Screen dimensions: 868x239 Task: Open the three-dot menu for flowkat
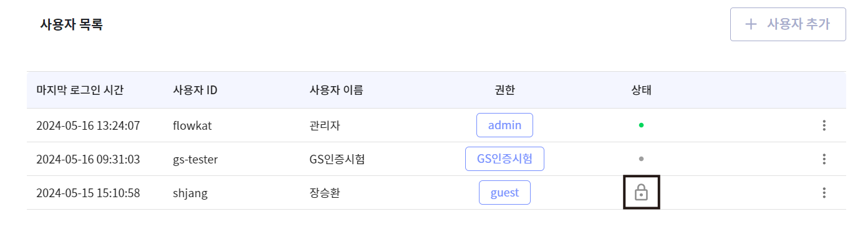(824, 125)
